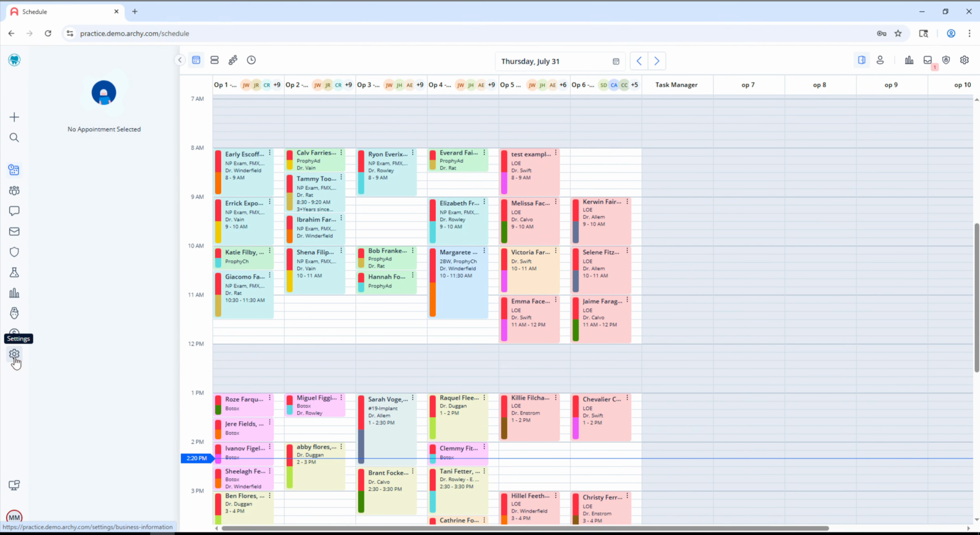Open options menu for Sarah Voge appointment
This screenshot has width=980, height=535.
[413, 398]
